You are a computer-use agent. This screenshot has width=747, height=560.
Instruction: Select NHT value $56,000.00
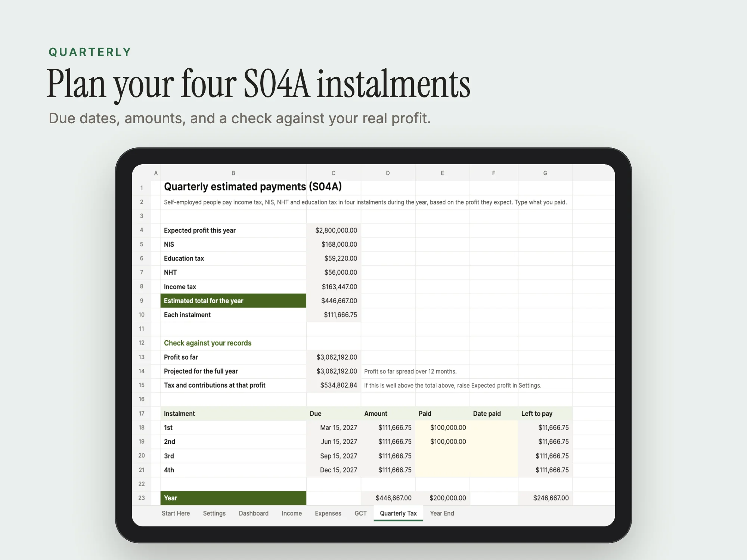[334, 273]
